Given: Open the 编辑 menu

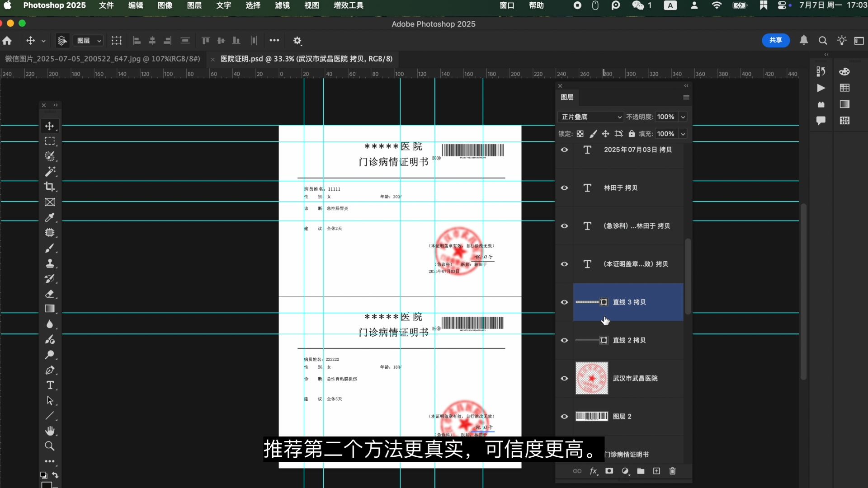Looking at the screenshot, I should tap(136, 5).
